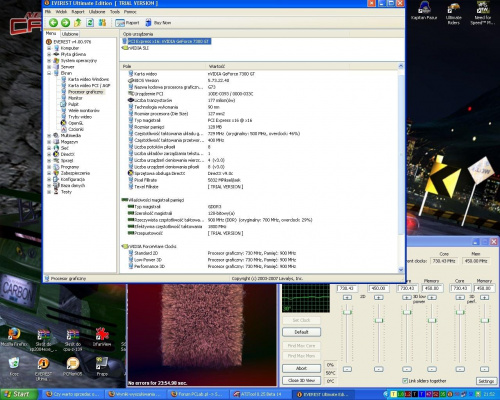This screenshot has width=500, height=400.
Task: Collapse the Ekran tree node
Action: (x=49, y=73)
